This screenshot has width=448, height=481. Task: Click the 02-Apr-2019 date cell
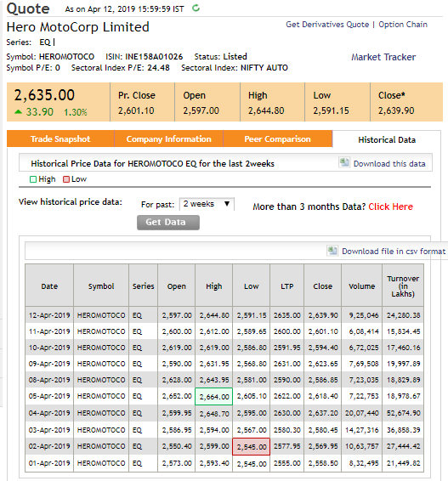(x=49, y=446)
